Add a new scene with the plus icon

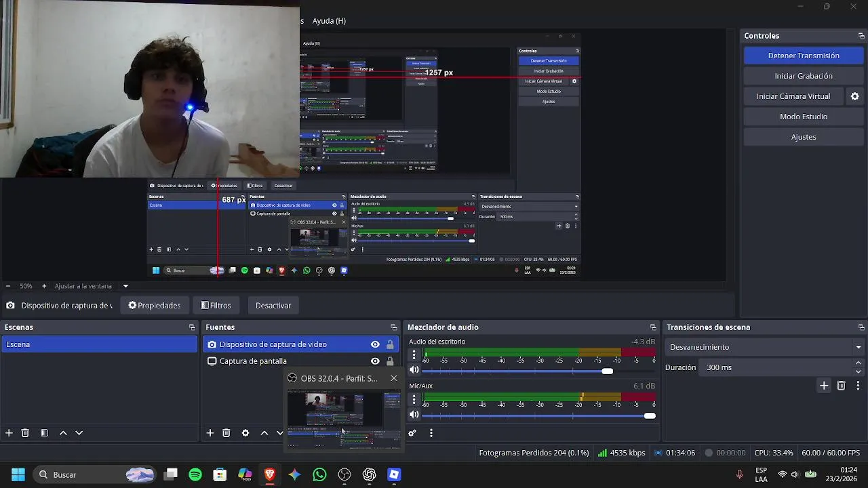9,433
